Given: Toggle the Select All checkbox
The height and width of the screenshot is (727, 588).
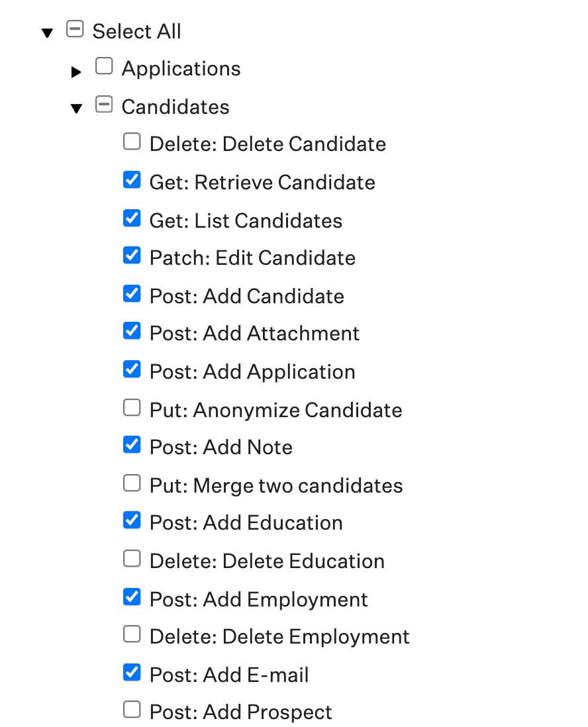Looking at the screenshot, I should [x=75, y=28].
